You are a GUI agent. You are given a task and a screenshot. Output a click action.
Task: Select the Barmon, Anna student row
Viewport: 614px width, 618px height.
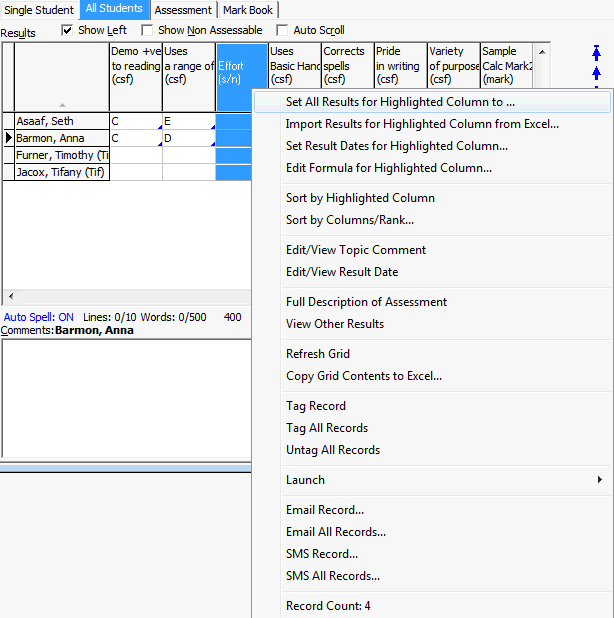(x=62, y=138)
